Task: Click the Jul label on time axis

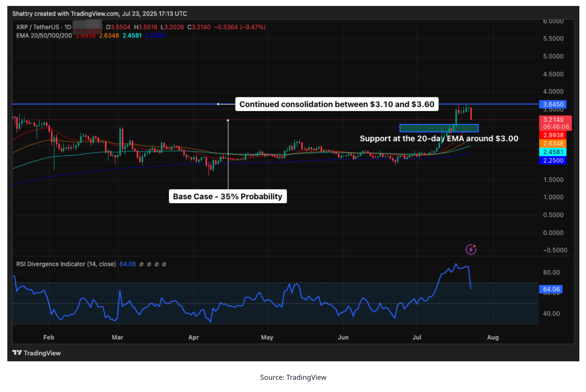Action: [417, 337]
